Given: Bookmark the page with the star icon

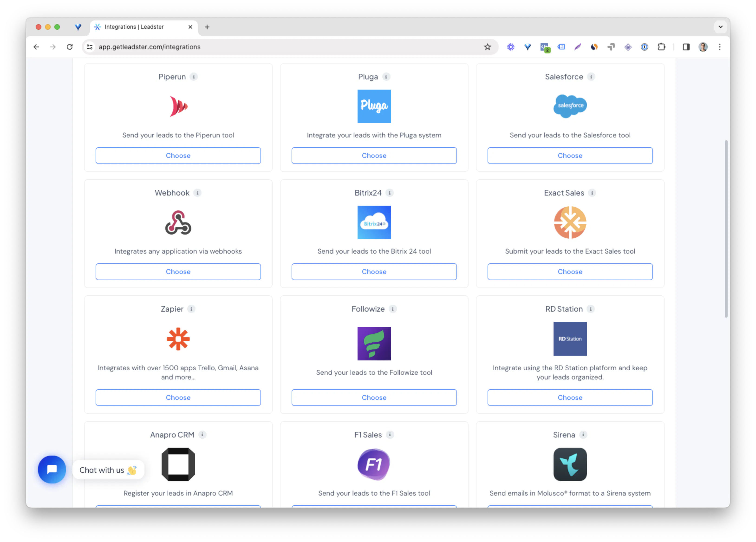Looking at the screenshot, I should (488, 47).
